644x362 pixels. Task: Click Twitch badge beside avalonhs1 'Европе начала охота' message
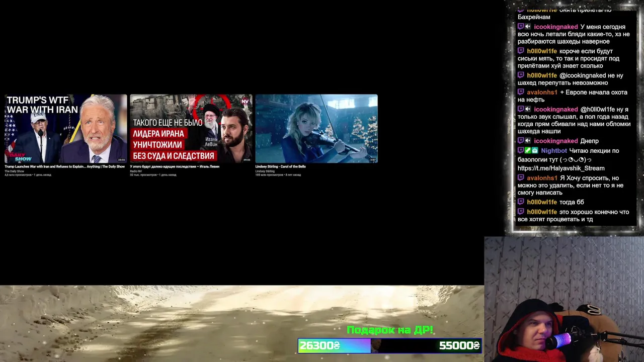coord(521,93)
